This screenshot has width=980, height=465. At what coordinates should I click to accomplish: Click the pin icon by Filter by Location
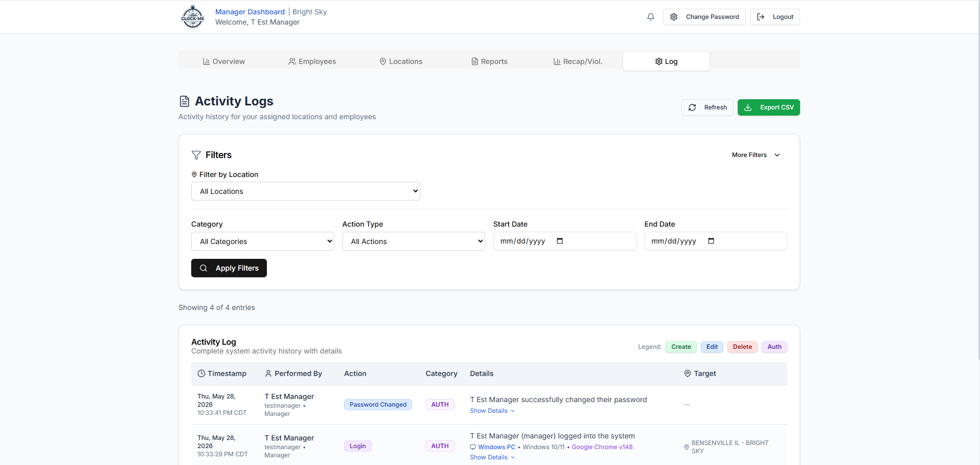194,174
